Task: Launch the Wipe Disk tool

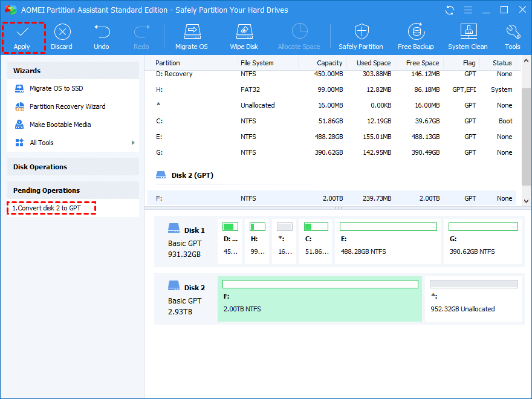Action: click(x=244, y=32)
